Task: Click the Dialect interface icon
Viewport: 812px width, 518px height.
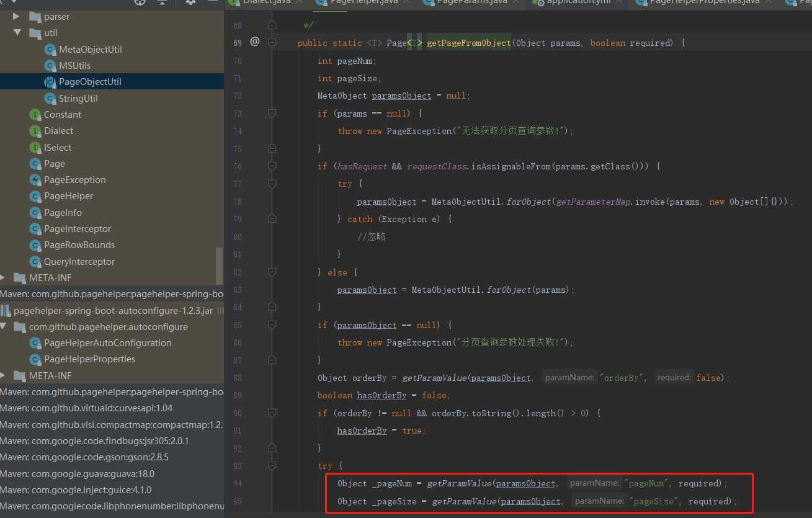Action: (x=35, y=131)
